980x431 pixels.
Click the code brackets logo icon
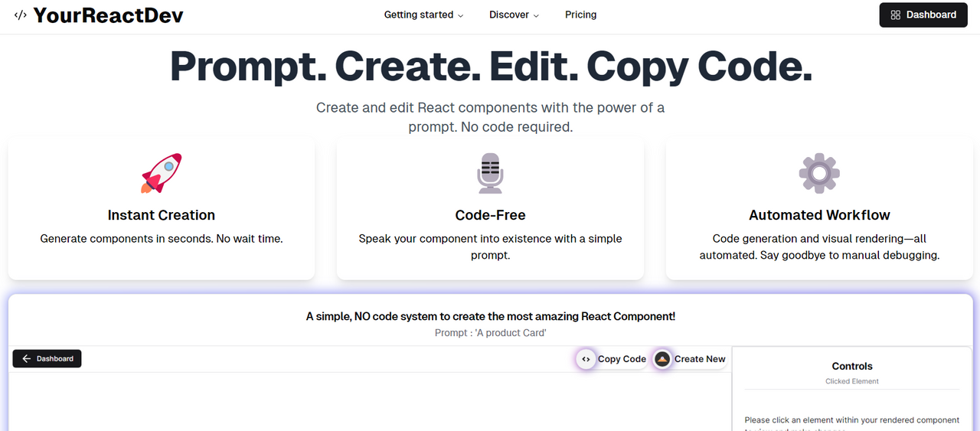click(x=21, y=15)
